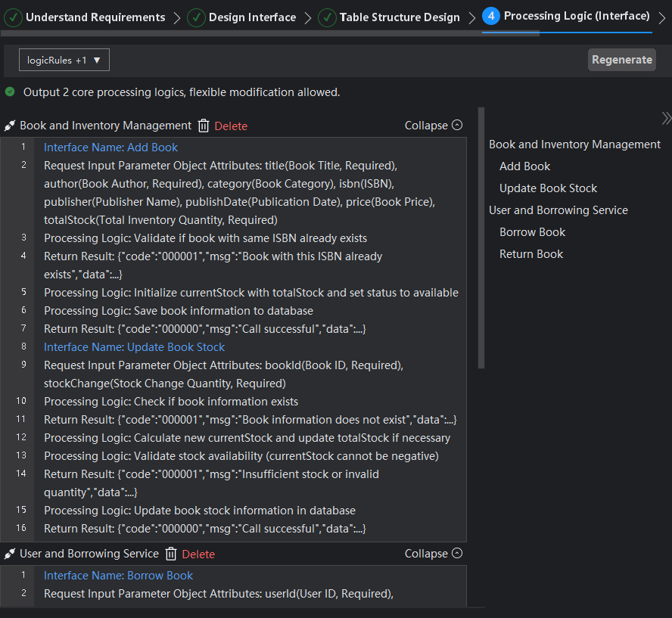Click plug icon next to Book and Inventory Management

tap(10, 126)
